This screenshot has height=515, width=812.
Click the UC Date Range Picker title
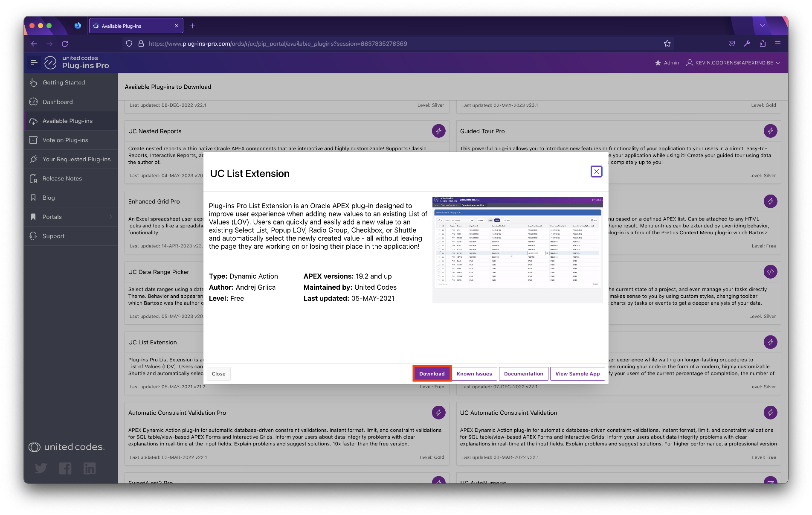coord(159,272)
